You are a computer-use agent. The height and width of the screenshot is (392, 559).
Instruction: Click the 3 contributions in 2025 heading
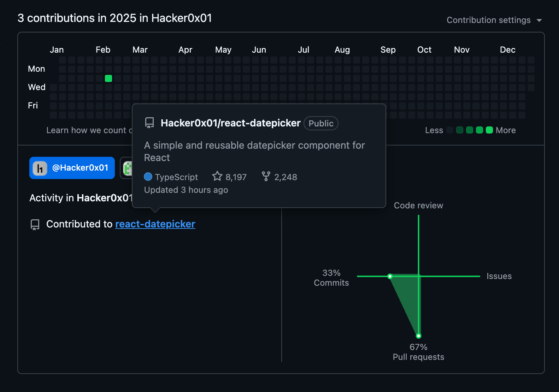[x=115, y=18]
